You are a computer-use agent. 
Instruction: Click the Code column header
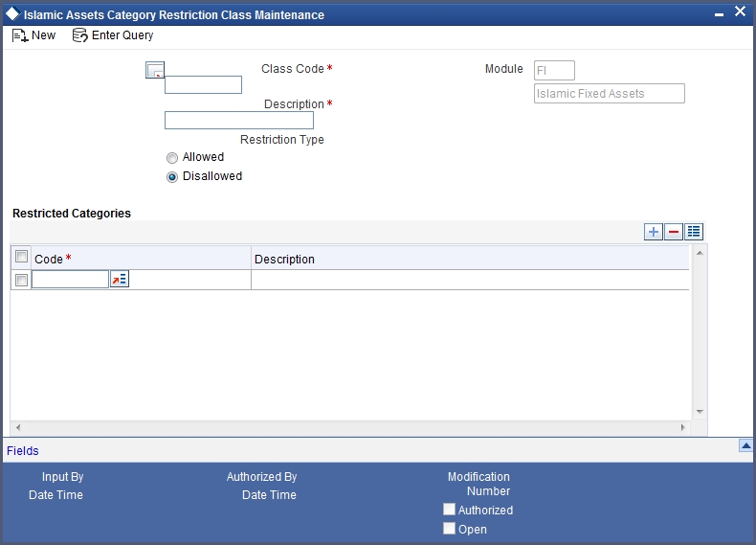141,258
